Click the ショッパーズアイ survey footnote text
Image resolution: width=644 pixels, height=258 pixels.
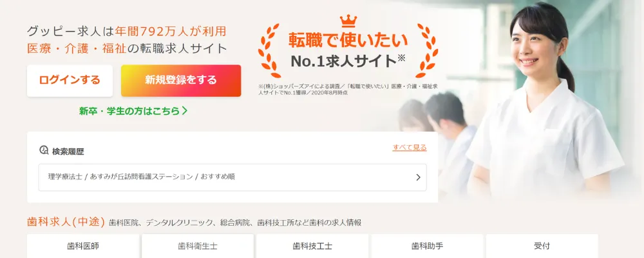350,90
